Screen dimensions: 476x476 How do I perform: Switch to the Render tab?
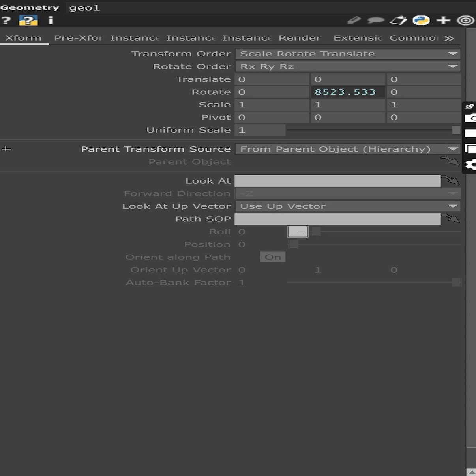[x=300, y=38]
